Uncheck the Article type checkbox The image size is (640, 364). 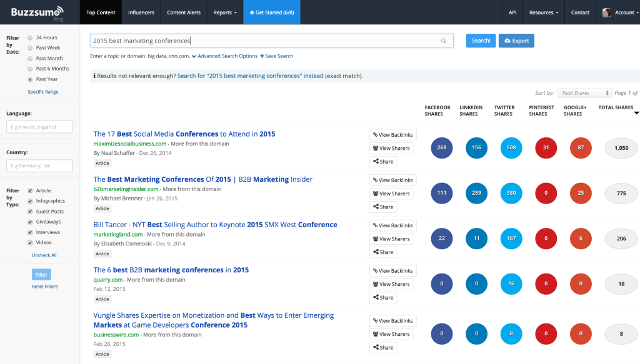click(30, 190)
